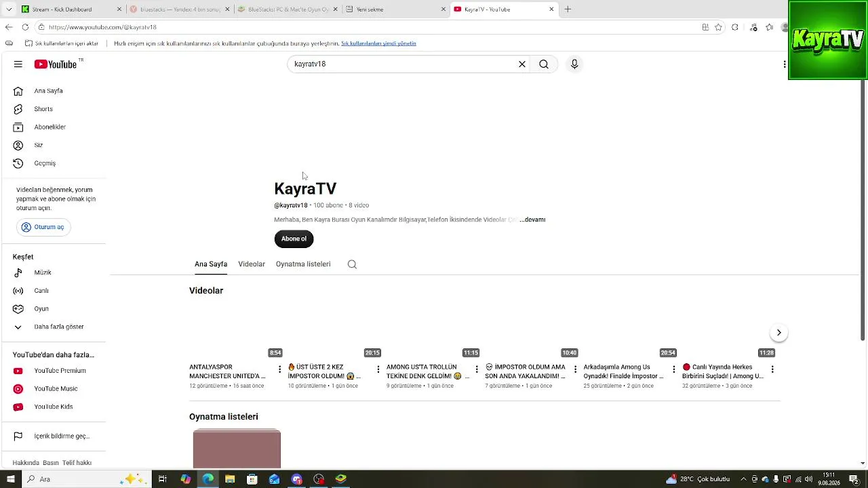Open the Oynatma listeleri playlist thumbnail
The image size is (868, 488).
237,449
